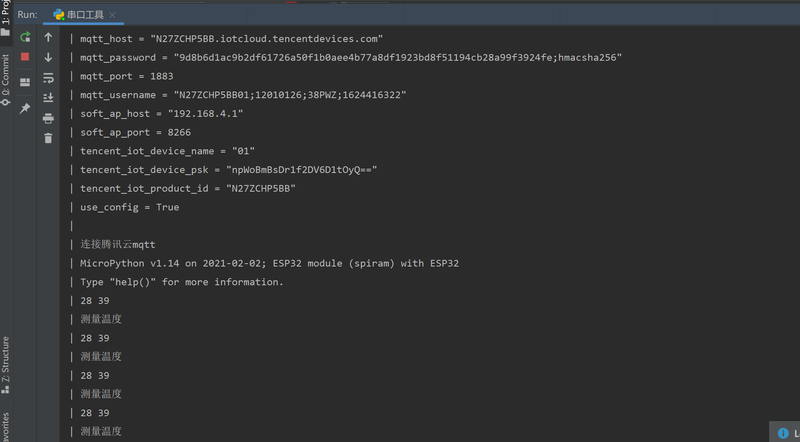Toggle scroll to end of console
Image resolution: width=800 pixels, height=442 pixels.
pyautogui.click(x=48, y=97)
